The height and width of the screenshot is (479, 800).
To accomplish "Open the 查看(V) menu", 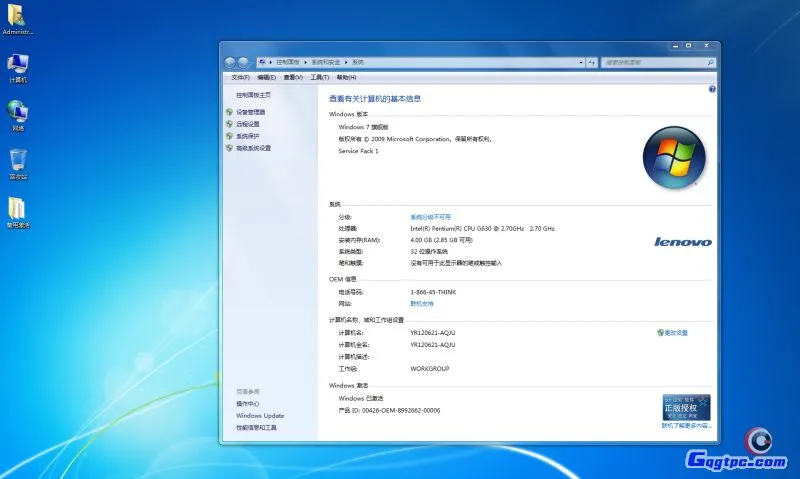I will (293, 78).
